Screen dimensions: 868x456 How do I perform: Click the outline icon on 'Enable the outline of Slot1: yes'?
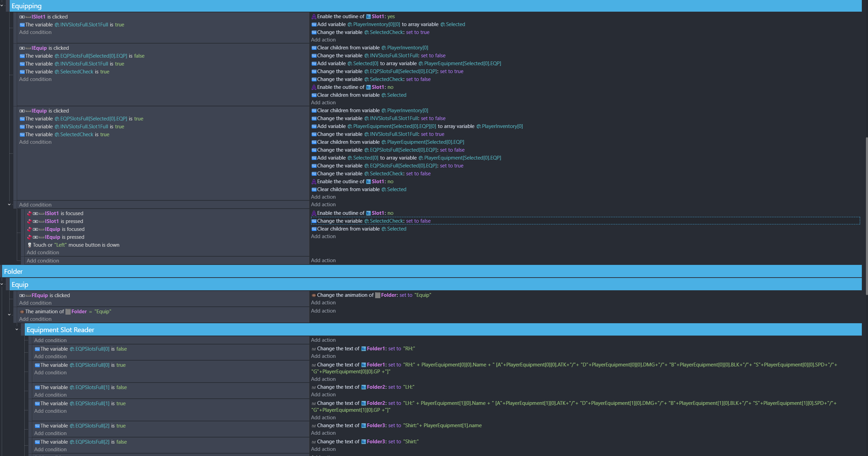coord(313,16)
